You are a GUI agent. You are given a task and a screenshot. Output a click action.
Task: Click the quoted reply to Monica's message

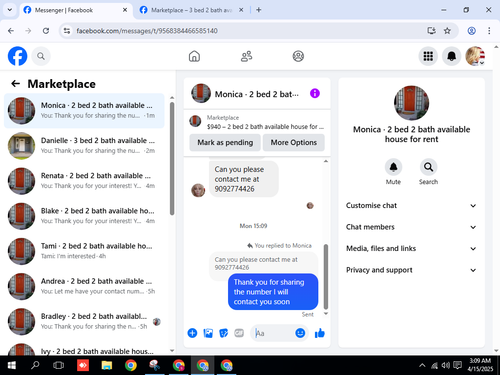click(263, 263)
